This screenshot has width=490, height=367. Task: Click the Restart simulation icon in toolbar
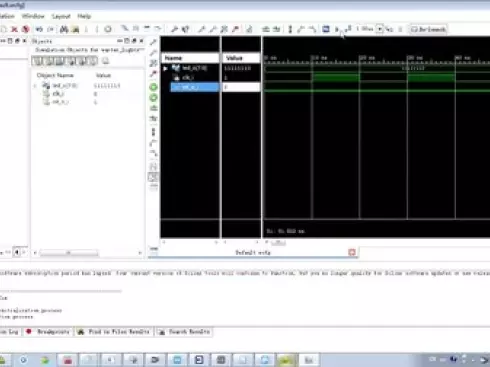point(326,29)
